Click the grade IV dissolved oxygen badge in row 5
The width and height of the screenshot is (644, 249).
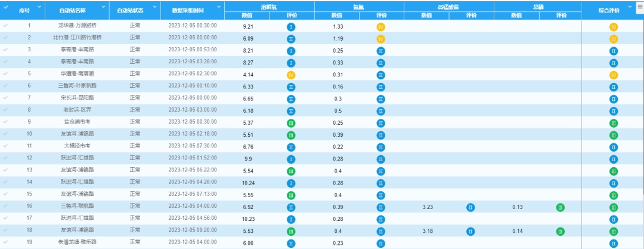pyautogui.click(x=291, y=75)
